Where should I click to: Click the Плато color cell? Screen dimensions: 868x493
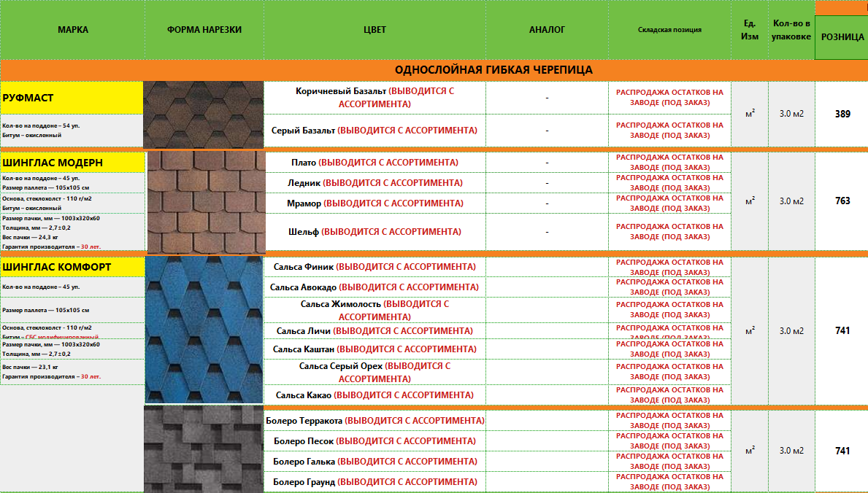(x=375, y=163)
